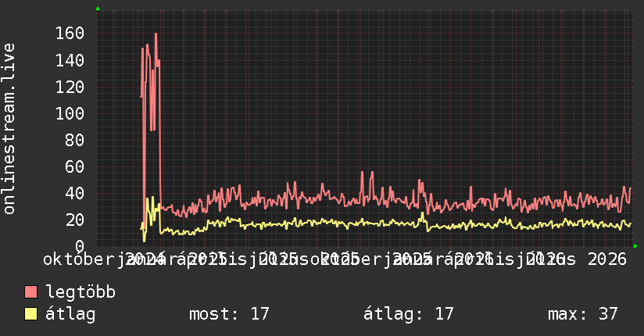The width and height of the screenshot is (644, 336).
Task: Click the onlinestream.live vertical axis title
Action: click(9, 129)
